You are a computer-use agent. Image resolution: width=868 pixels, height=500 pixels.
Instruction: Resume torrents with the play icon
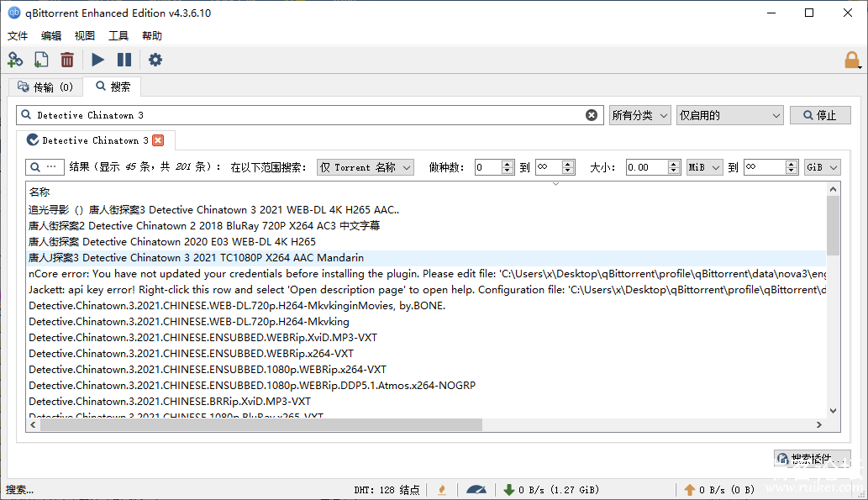click(97, 60)
